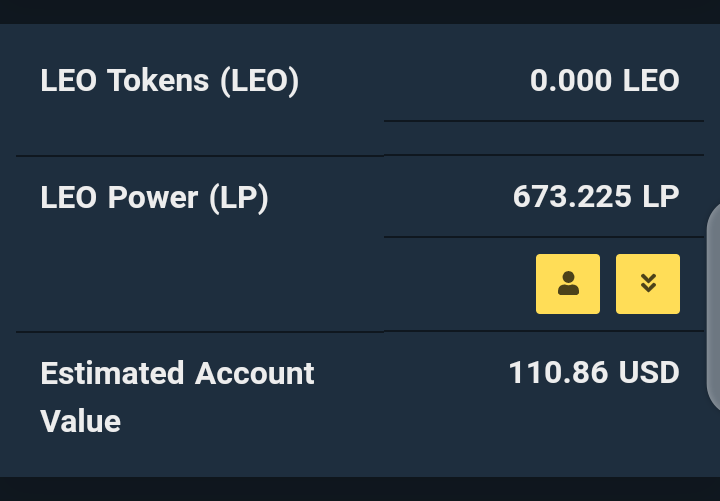Click the "(LP)" abbreviation in the power label
Viewport: 720px width, 501px height.
pos(239,198)
